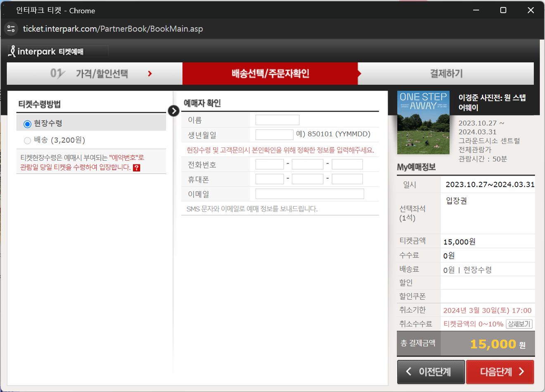Click date value 2023.10.27~2024.03.31
The height and width of the screenshot is (392, 545).
pos(490,185)
